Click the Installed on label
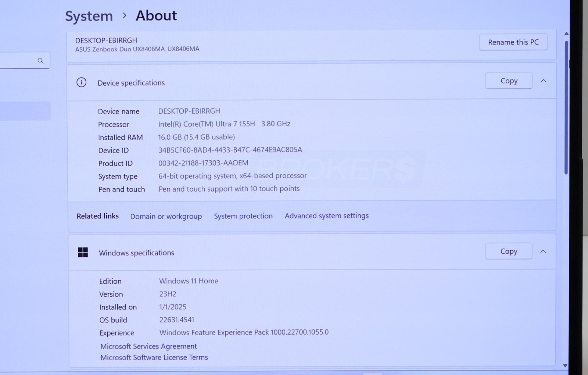Screen dimensions: 588x375 [x=118, y=307]
